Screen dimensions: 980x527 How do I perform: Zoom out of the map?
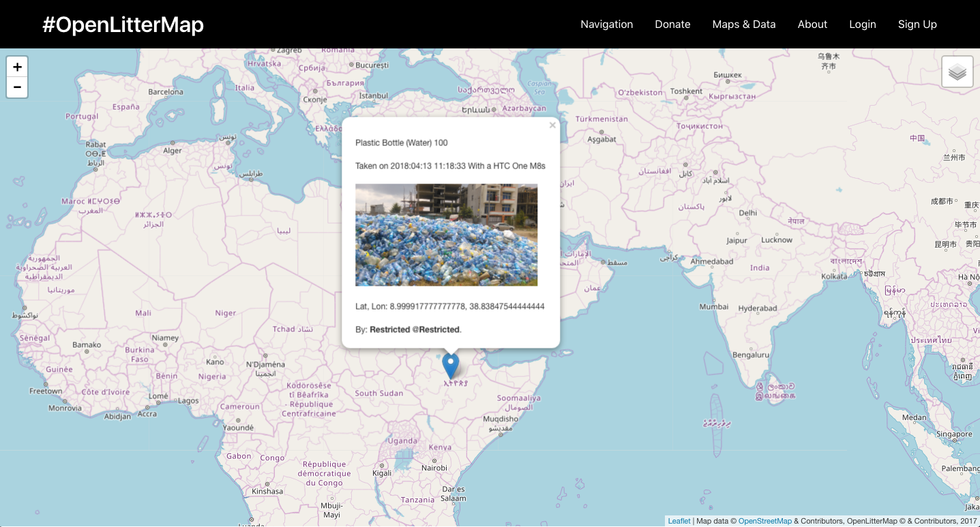[17, 87]
